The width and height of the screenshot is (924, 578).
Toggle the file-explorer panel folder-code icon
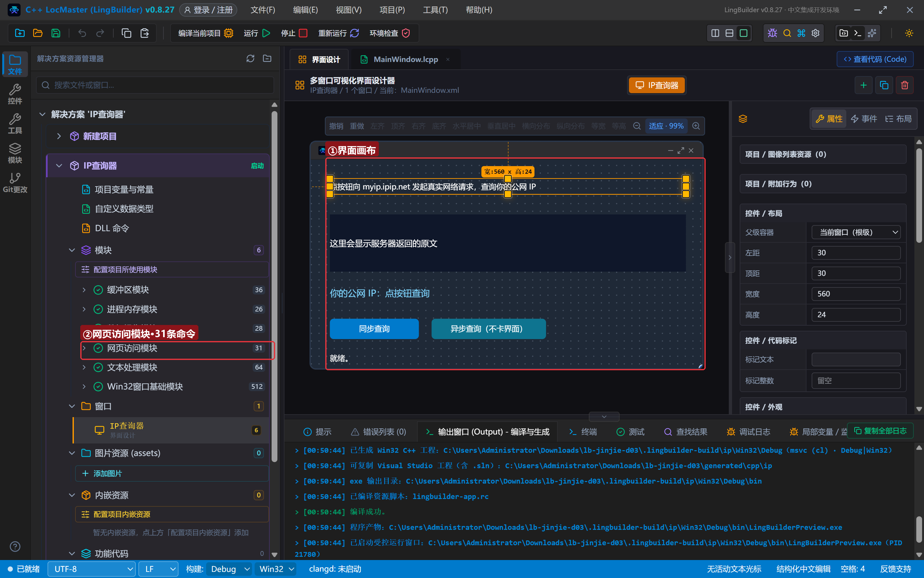[844, 33]
